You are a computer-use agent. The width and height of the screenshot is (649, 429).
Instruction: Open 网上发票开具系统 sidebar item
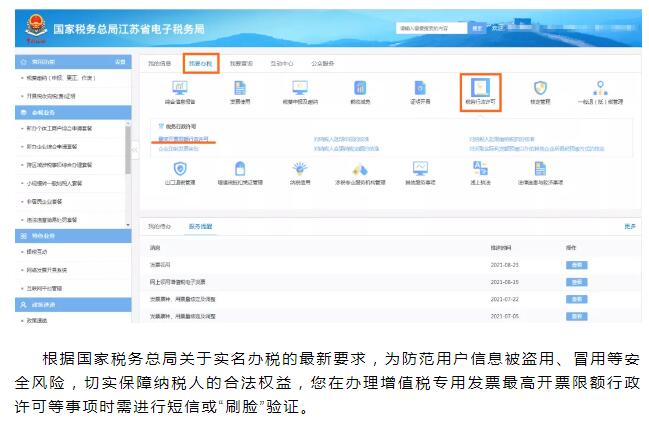[47, 270]
